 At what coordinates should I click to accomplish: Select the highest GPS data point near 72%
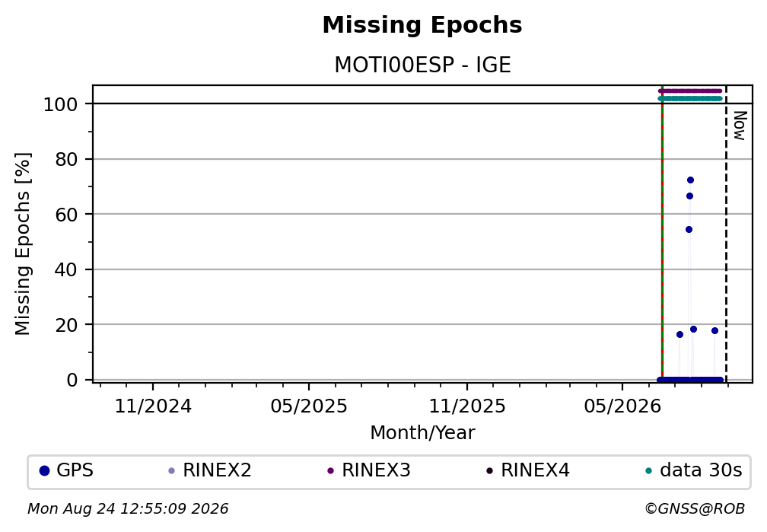[x=690, y=180]
